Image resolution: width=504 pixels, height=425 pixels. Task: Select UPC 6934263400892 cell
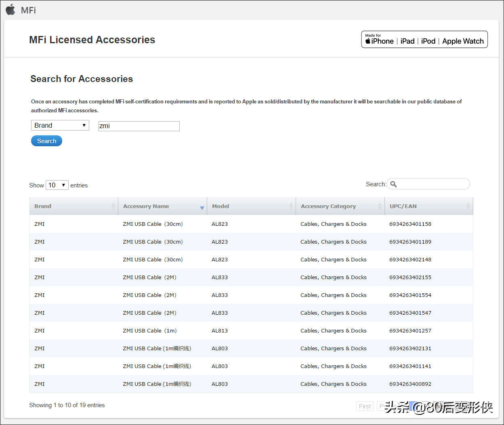410,384
